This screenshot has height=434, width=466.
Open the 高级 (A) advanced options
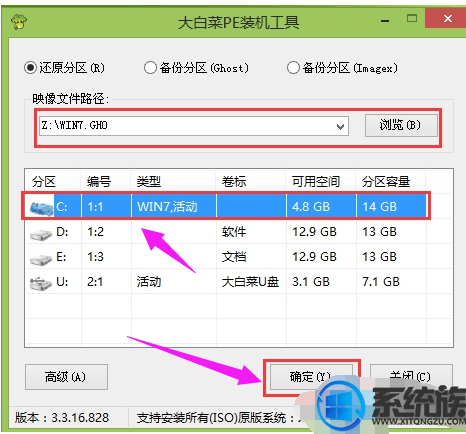(66, 377)
